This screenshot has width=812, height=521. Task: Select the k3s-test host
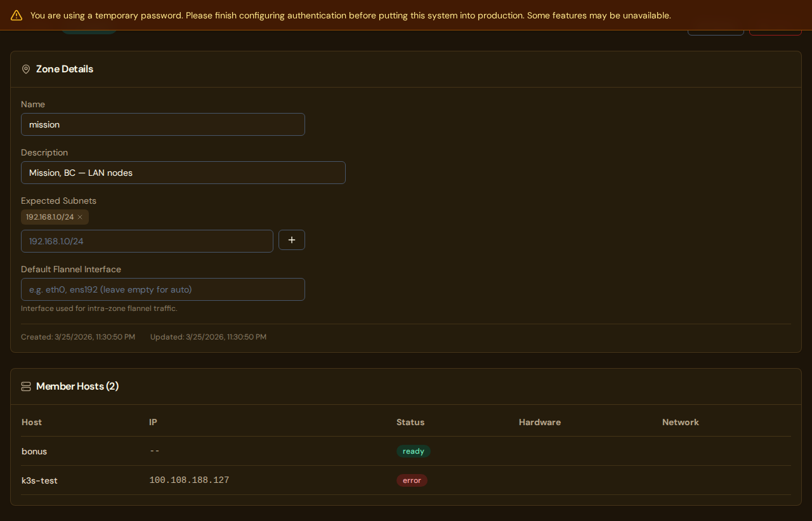click(39, 480)
